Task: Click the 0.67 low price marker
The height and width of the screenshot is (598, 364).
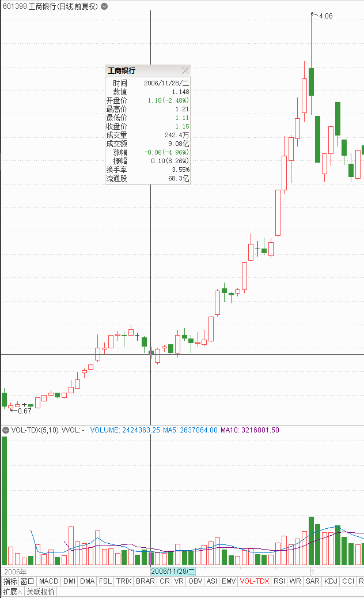Action: 25,411
